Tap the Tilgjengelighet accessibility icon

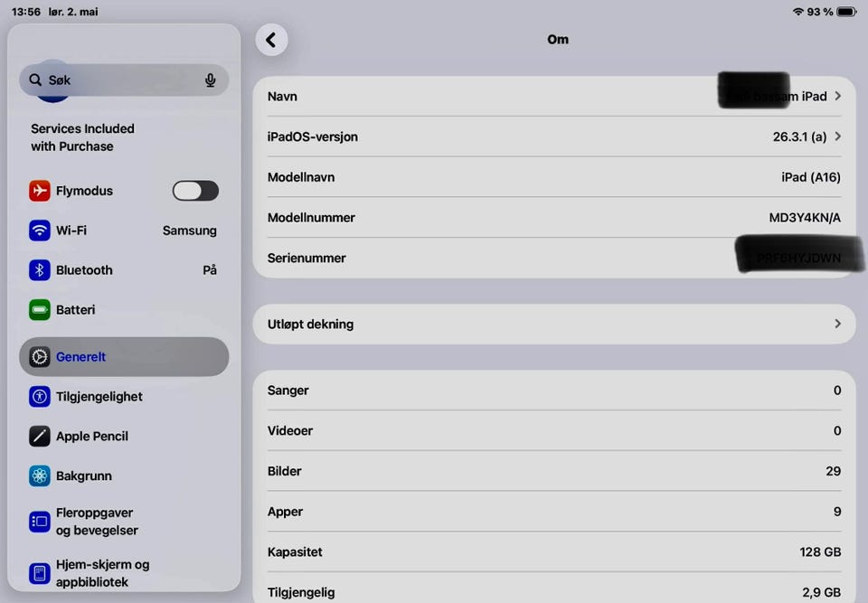pyautogui.click(x=39, y=397)
